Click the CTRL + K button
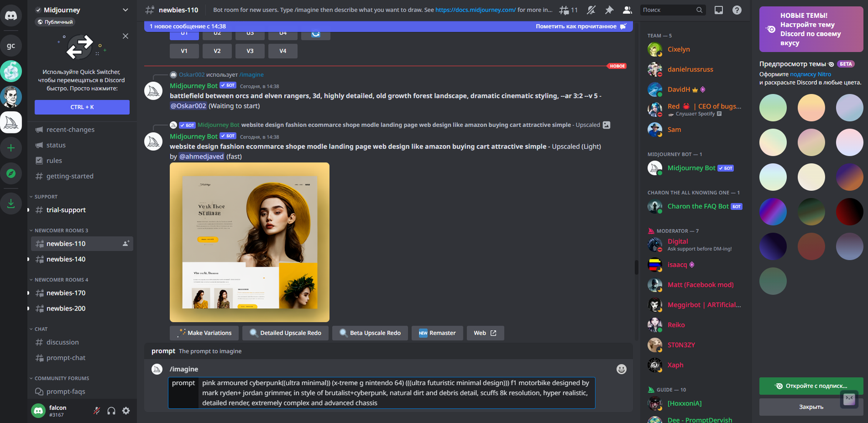Viewport: 868px width, 423px height. (82, 107)
